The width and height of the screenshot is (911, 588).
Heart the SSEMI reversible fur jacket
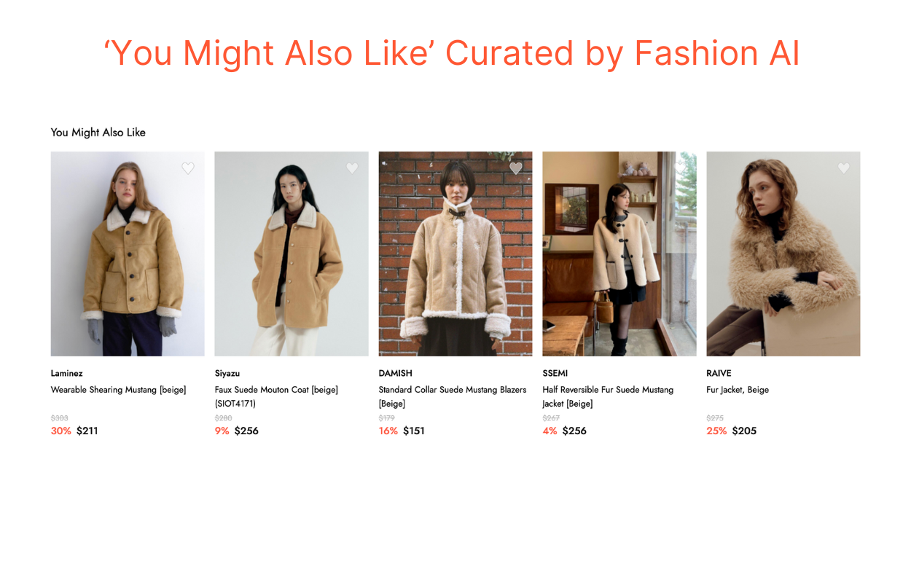680,168
